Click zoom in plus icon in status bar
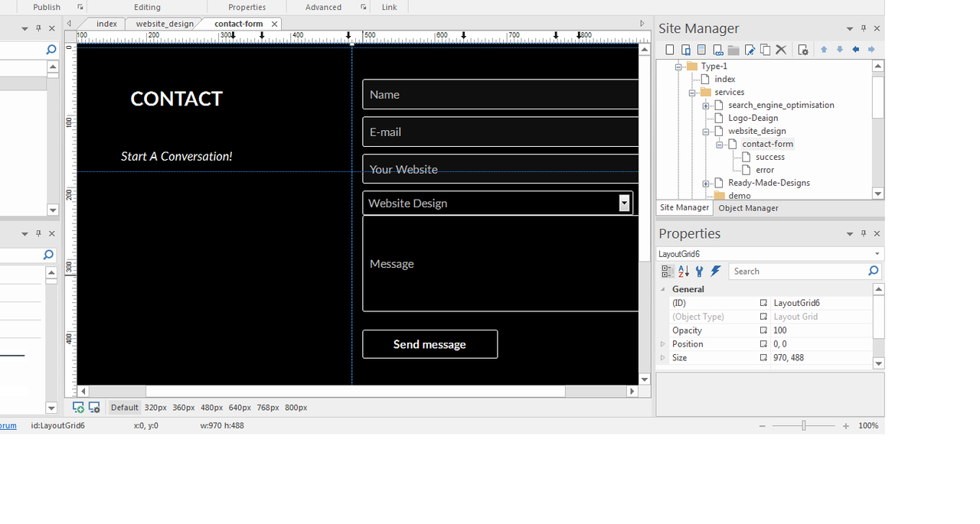980x524 pixels. click(846, 426)
